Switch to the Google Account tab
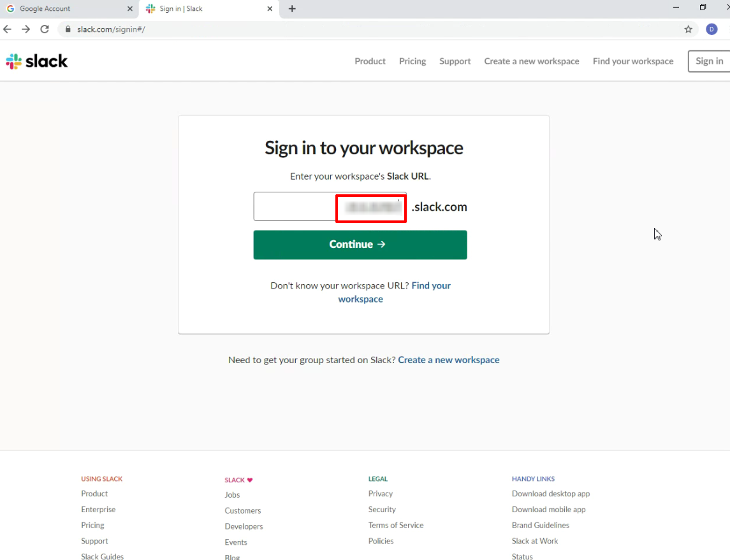730x560 pixels. [x=64, y=9]
